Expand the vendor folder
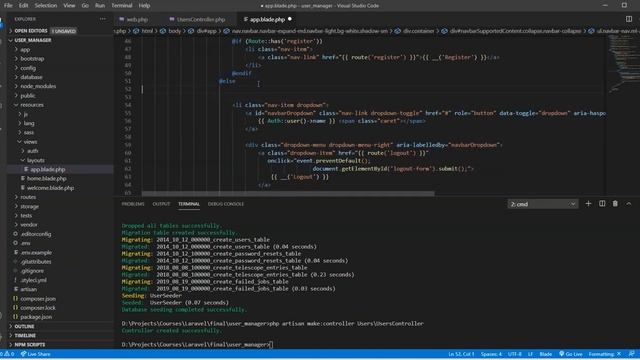This screenshot has height=360, width=640. pos(29,225)
